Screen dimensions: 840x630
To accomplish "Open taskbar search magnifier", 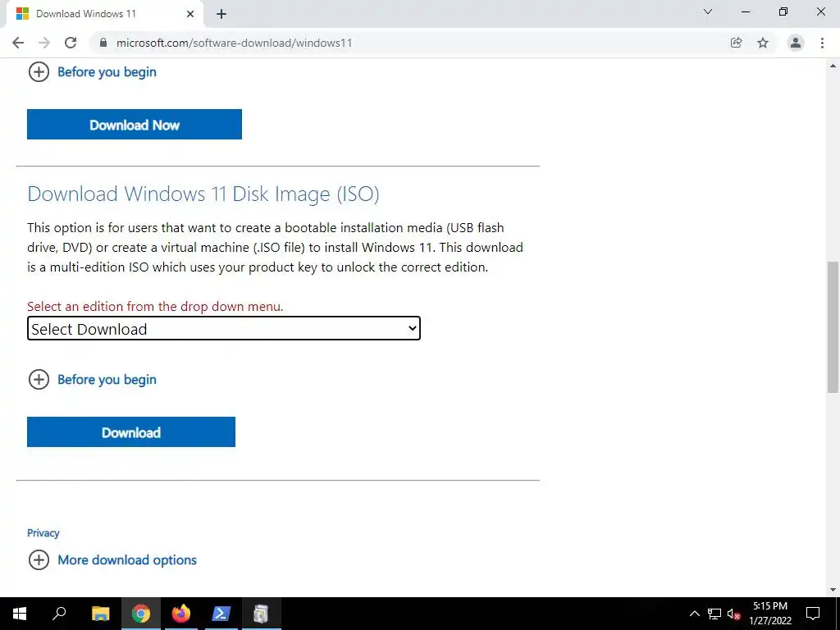I will (x=59, y=614).
